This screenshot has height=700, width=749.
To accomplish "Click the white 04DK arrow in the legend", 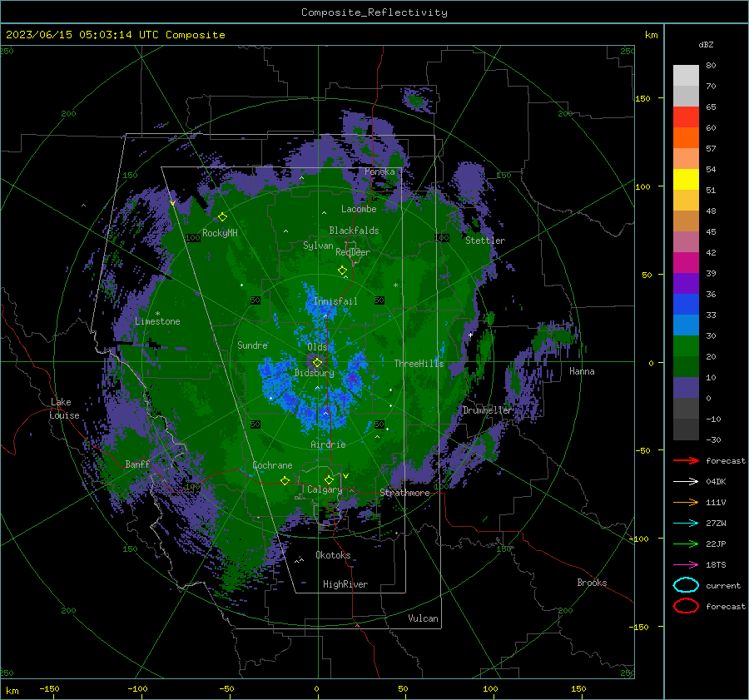I will click(686, 481).
